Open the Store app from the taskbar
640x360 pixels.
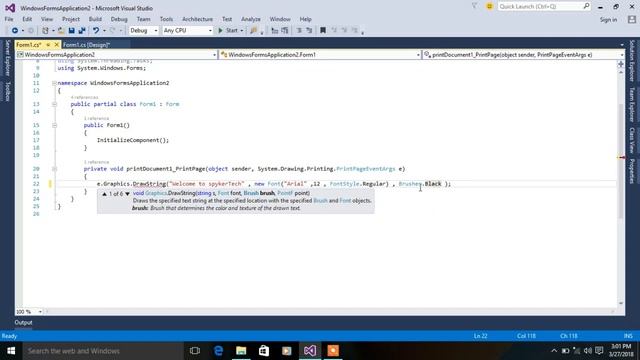click(264, 351)
